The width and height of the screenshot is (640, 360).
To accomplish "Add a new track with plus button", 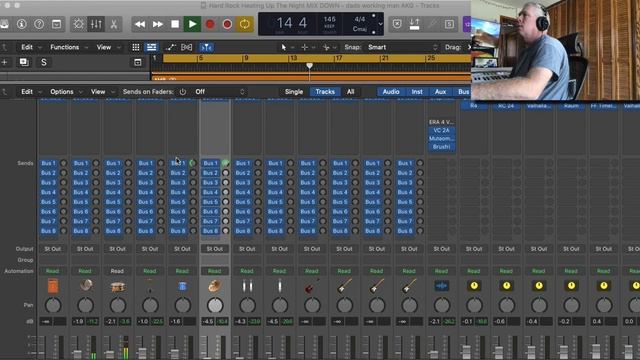I will tap(4, 62).
